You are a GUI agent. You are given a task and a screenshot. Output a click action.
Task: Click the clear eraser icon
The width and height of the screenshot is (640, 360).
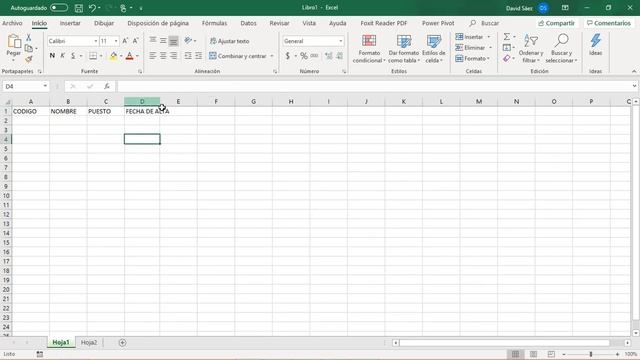pos(507,59)
